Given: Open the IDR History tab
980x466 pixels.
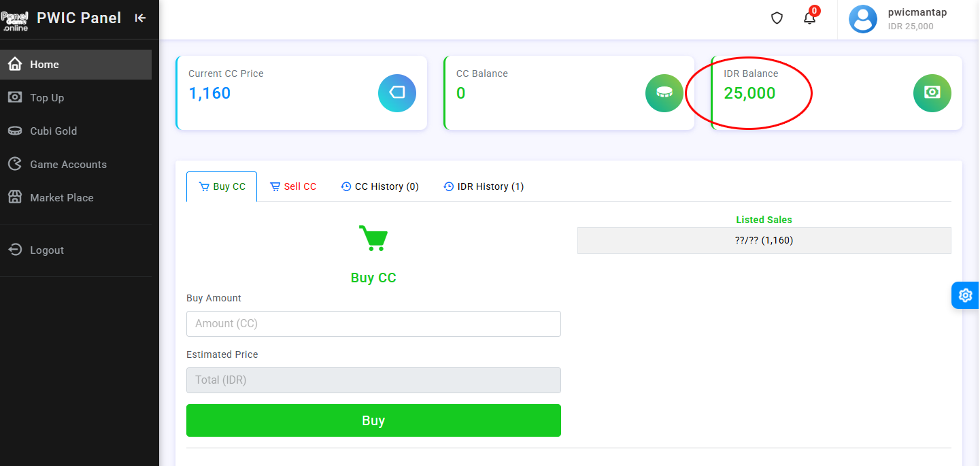Looking at the screenshot, I should pyautogui.click(x=484, y=186).
